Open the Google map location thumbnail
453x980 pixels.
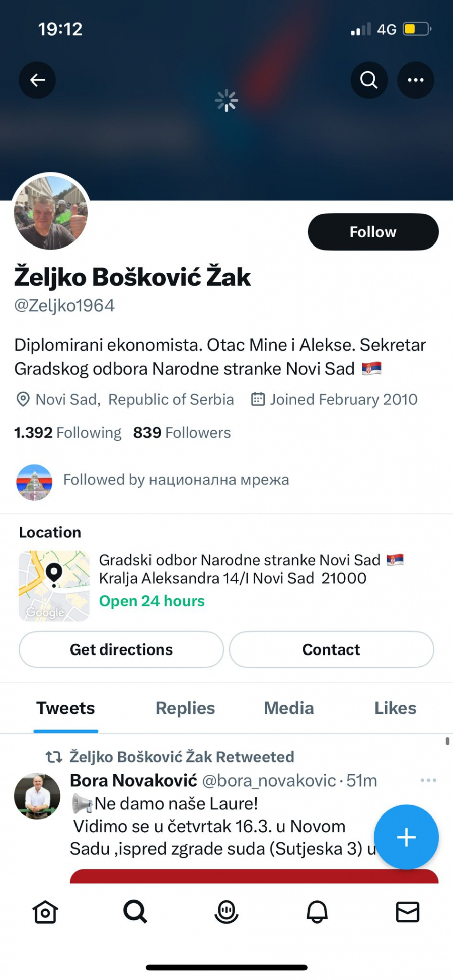point(54,586)
